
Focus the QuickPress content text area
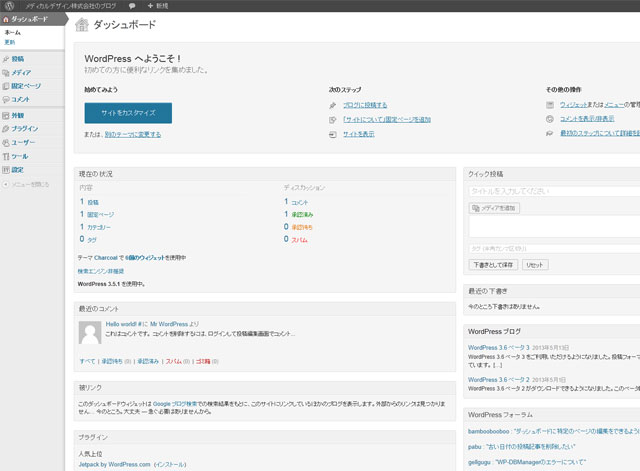click(554, 227)
